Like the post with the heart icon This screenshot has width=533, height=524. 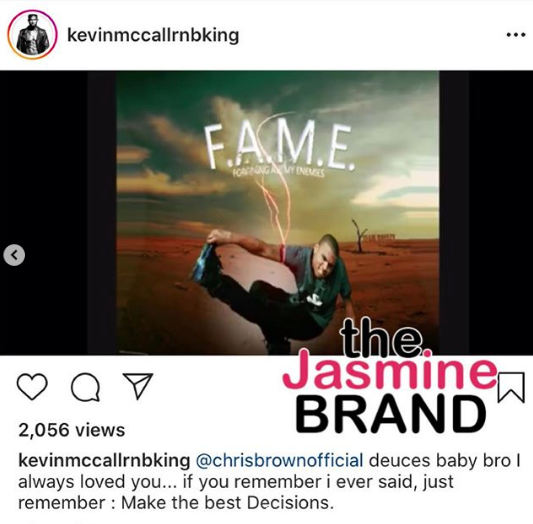tap(32, 386)
